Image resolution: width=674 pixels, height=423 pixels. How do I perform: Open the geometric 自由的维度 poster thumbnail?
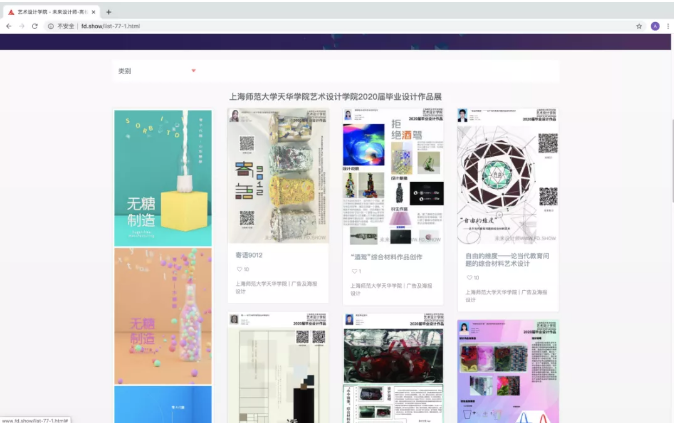pos(508,176)
